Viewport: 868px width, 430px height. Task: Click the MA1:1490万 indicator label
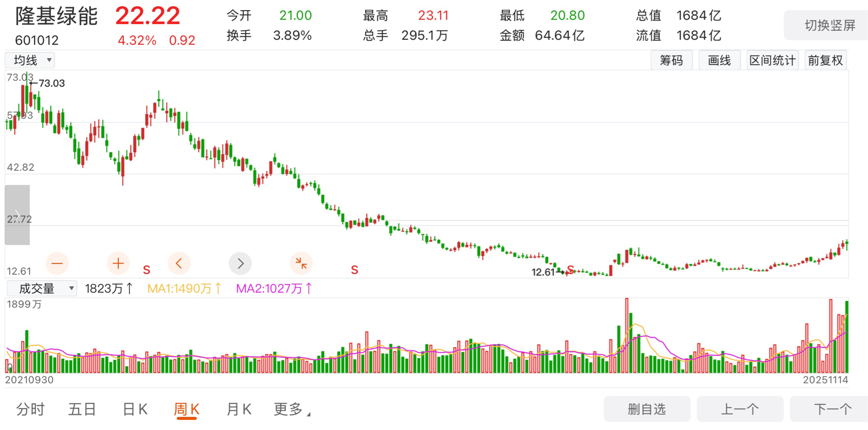(x=185, y=289)
